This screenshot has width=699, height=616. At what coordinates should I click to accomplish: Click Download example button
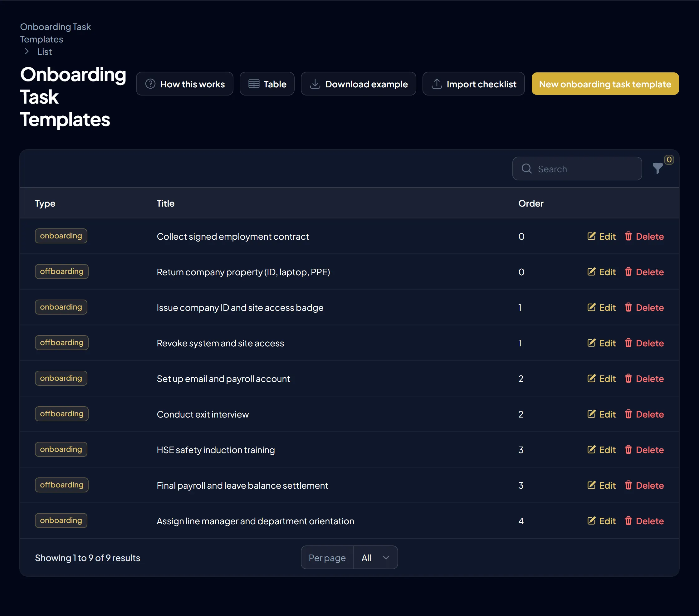pos(358,84)
